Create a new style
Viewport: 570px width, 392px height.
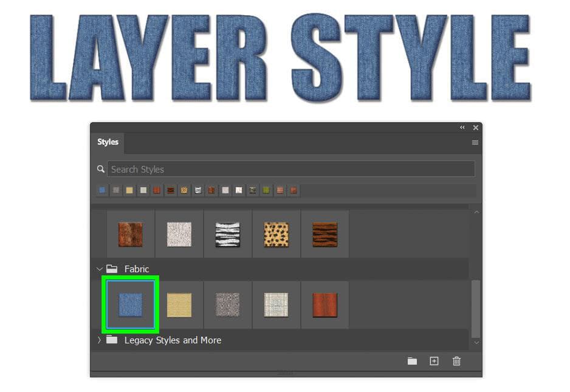pos(434,361)
